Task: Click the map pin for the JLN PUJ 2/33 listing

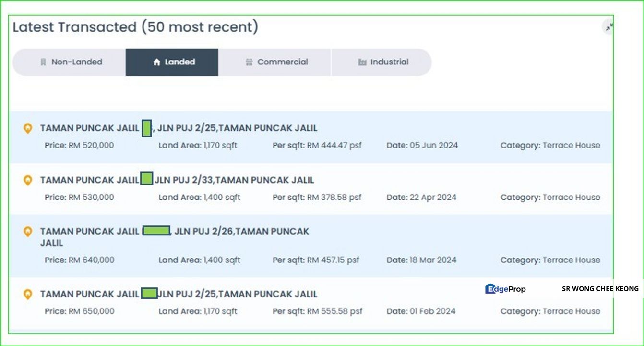Action: [28, 180]
